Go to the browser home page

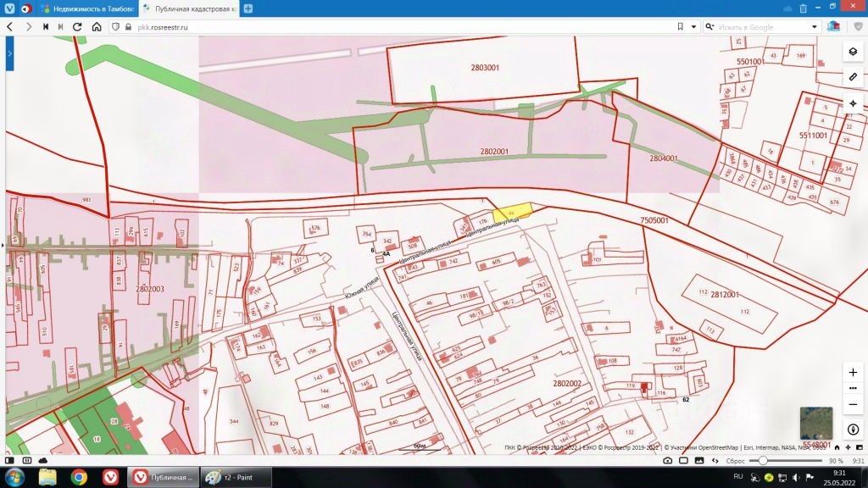tap(97, 26)
